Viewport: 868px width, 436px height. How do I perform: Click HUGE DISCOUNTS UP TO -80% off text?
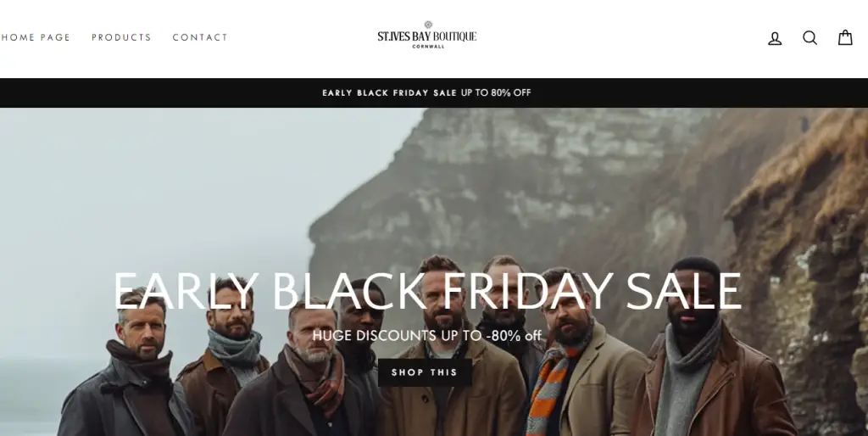pos(427,335)
